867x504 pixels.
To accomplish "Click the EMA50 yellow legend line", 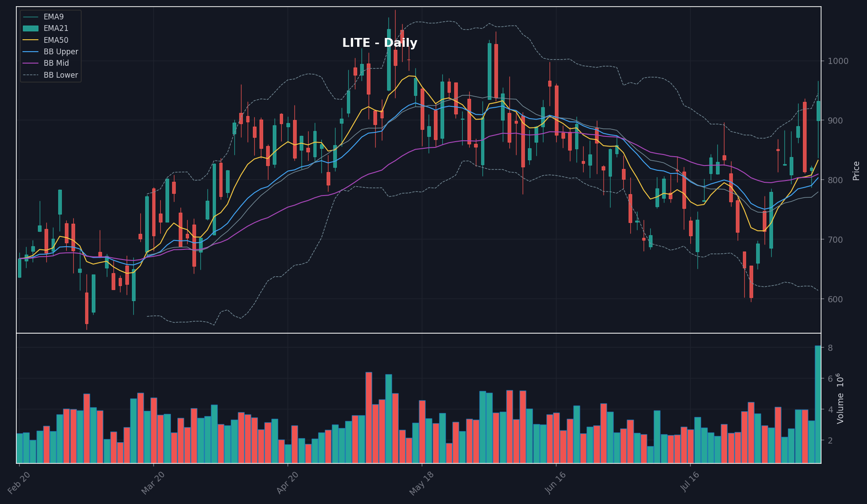I will coord(30,40).
